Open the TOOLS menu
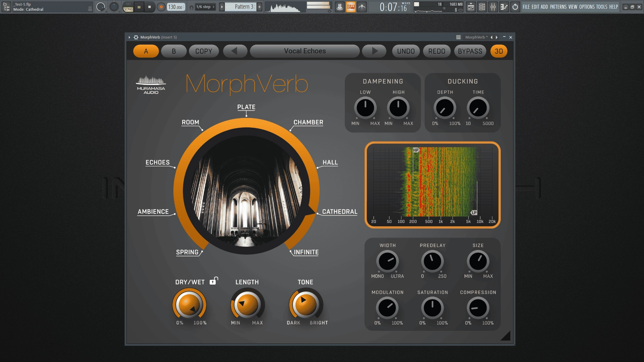 [x=602, y=7]
